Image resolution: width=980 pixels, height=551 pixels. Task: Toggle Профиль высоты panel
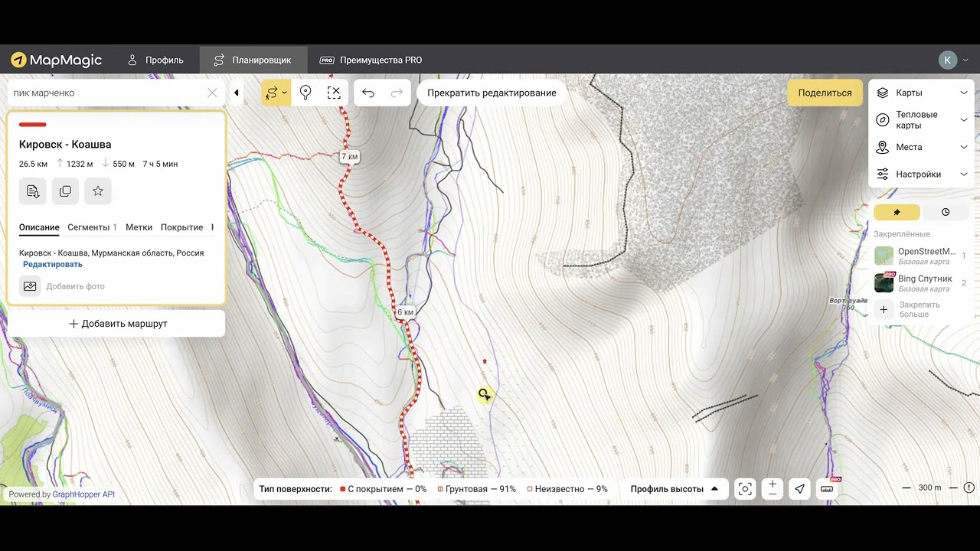click(675, 489)
